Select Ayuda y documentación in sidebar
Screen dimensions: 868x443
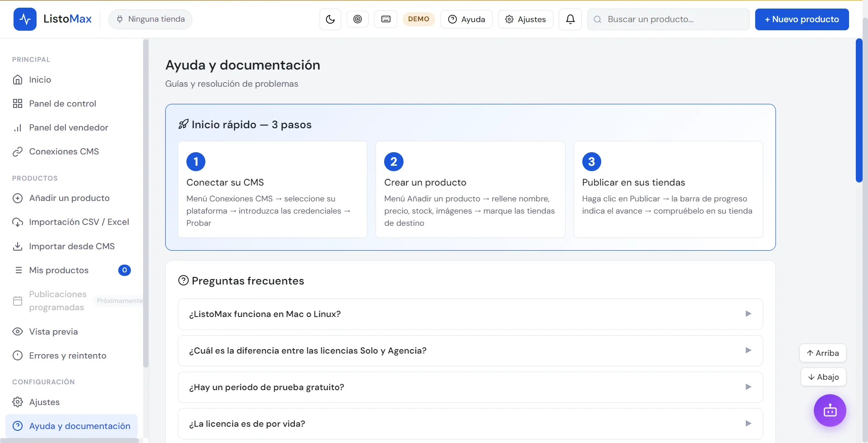pos(72,426)
